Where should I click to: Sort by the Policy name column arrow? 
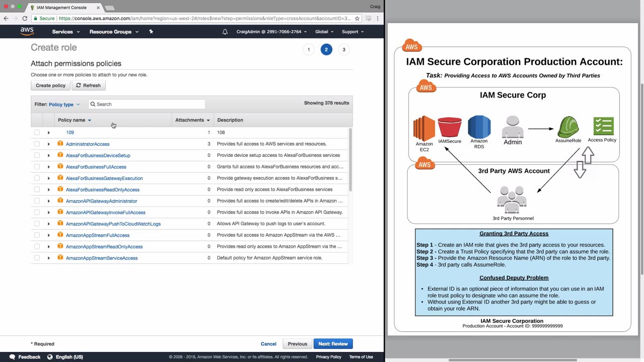click(90, 120)
